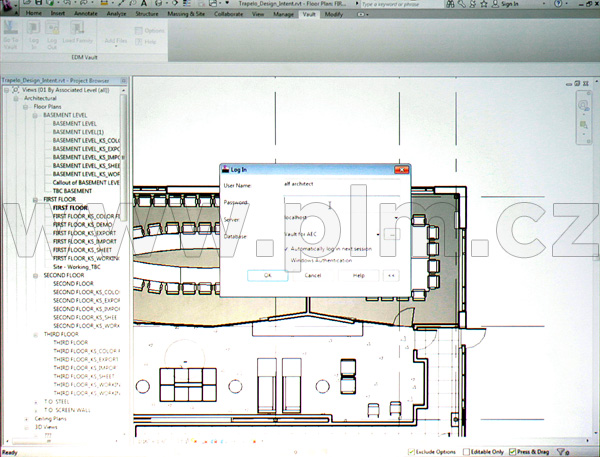
Task: Collapse the FIRST FLOOR tree node
Action: (x=36, y=200)
